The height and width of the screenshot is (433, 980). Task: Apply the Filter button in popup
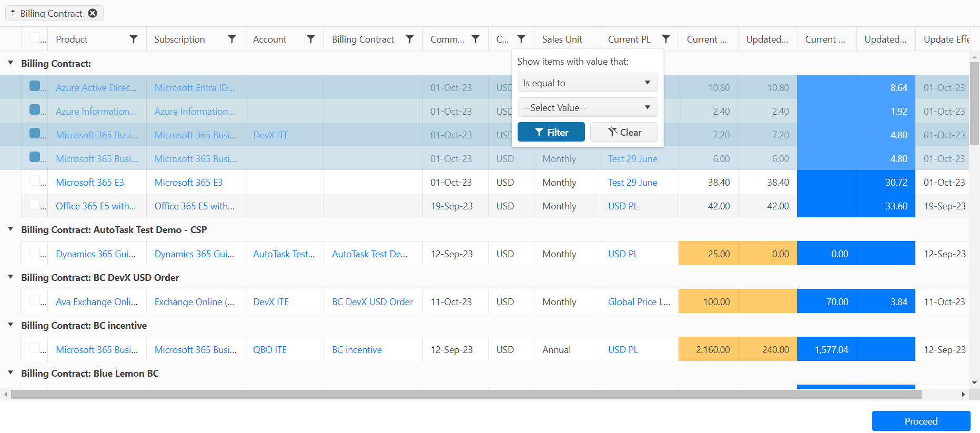(551, 132)
